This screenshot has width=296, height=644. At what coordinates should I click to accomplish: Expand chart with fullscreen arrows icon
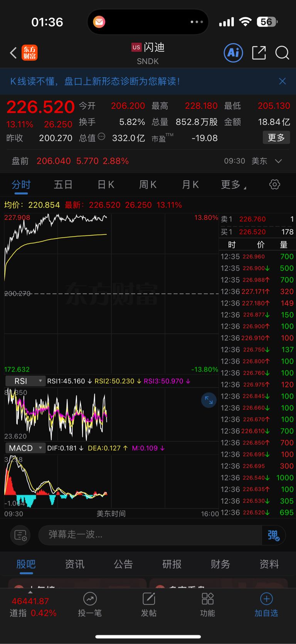point(209,400)
